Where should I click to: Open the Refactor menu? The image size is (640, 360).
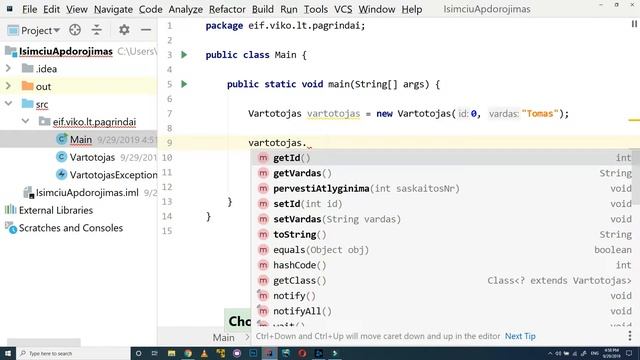pyautogui.click(x=227, y=9)
